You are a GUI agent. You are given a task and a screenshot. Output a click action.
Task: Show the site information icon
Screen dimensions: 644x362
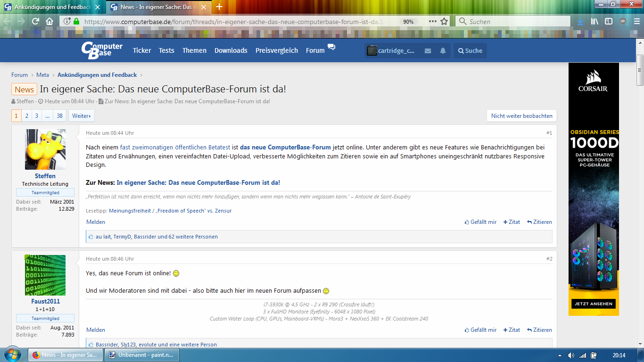pyautogui.click(x=67, y=21)
